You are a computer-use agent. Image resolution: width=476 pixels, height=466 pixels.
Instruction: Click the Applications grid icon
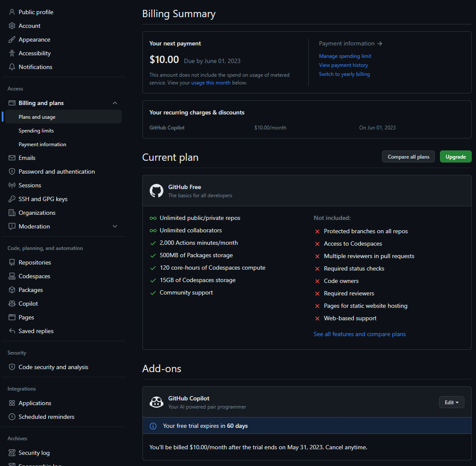point(12,403)
